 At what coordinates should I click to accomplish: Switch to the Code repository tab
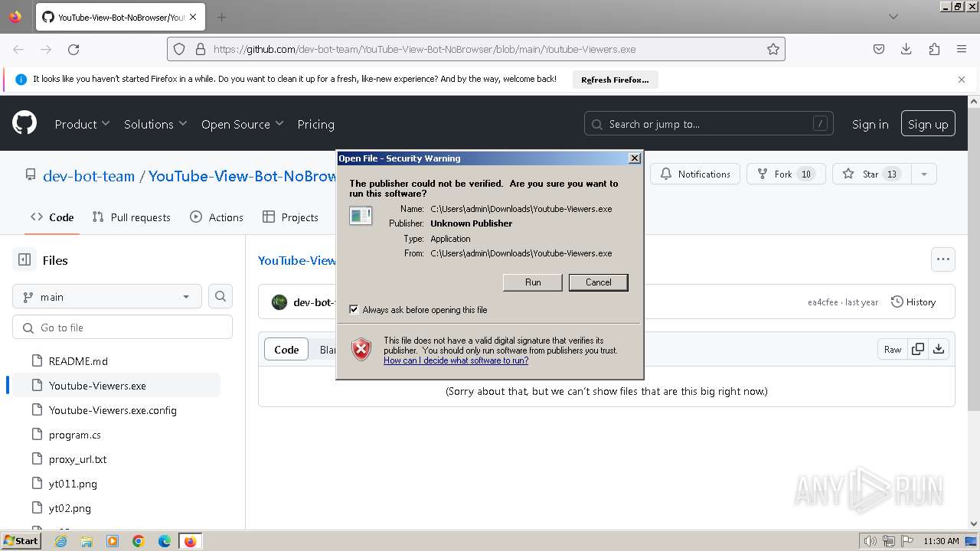[52, 217]
